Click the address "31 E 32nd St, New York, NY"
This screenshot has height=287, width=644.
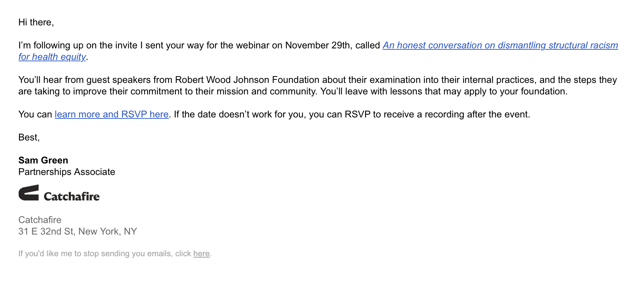77,231
